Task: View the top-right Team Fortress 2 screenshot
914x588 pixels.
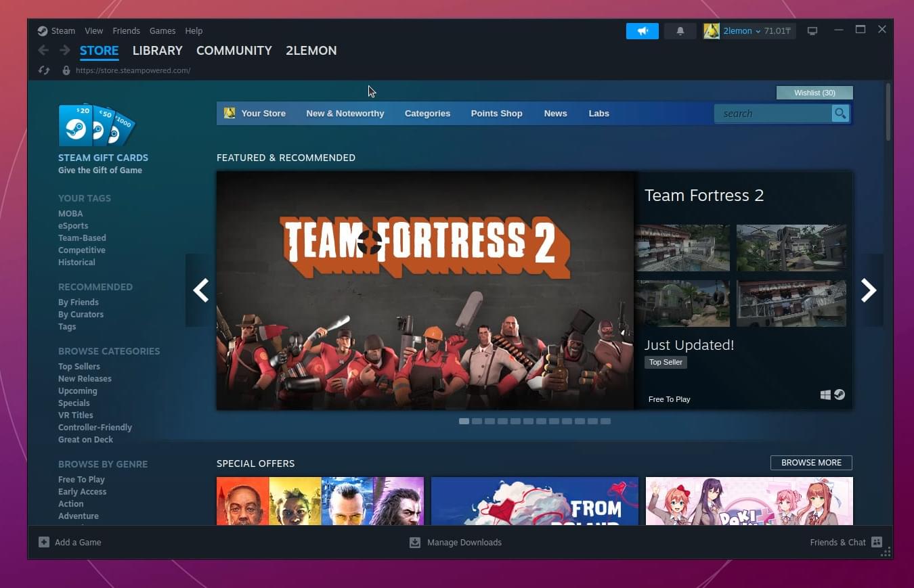Action: pos(791,248)
